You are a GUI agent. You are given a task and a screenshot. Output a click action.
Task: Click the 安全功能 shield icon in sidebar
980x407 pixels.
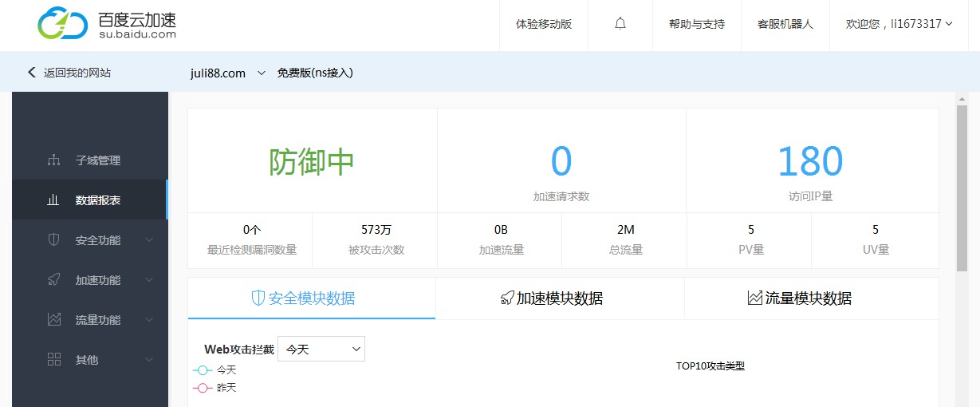click(x=54, y=240)
